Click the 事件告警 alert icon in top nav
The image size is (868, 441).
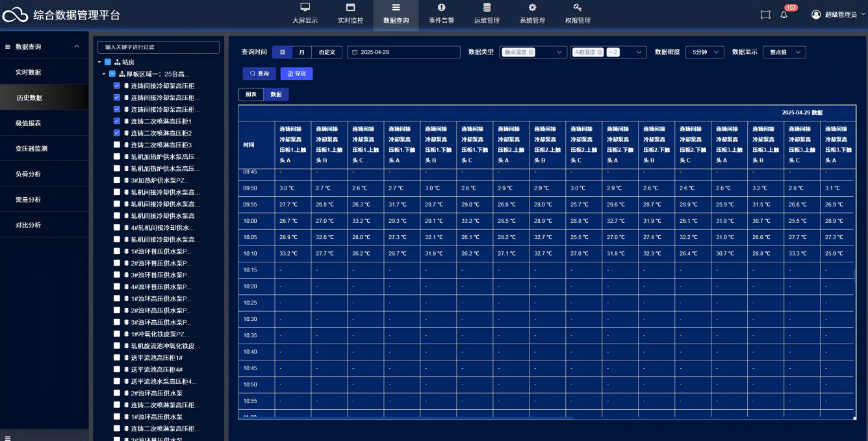point(441,7)
